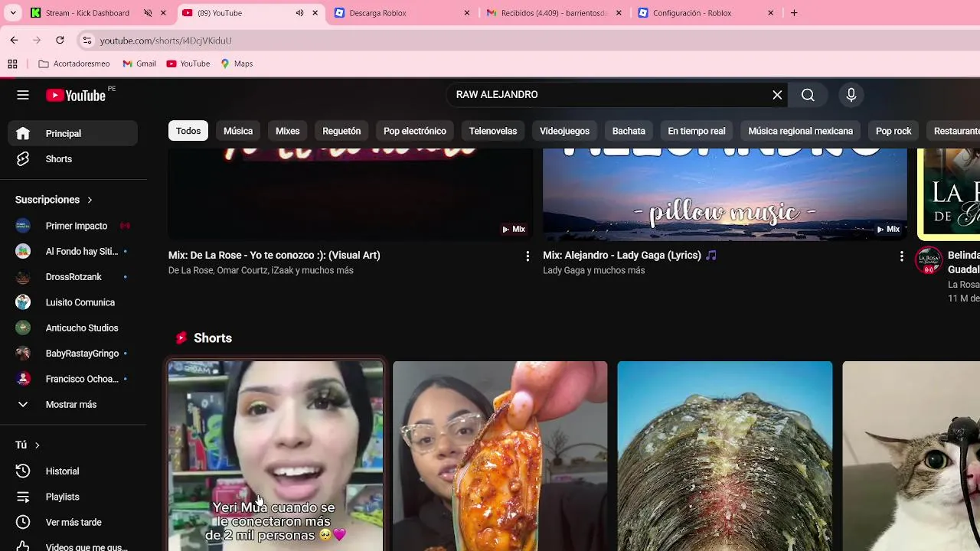Open the DrossRotzank channel
The height and width of the screenshot is (551, 980).
(x=73, y=277)
